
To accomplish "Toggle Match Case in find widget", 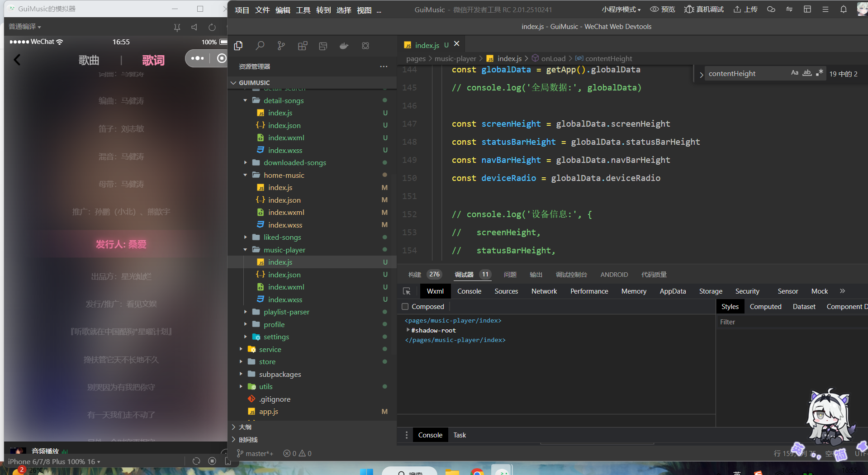I will coord(794,73).
